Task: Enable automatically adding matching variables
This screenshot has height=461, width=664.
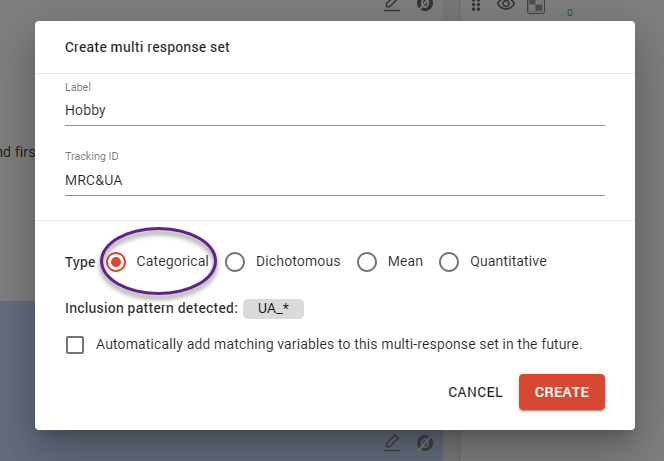Action: [75, 345]
